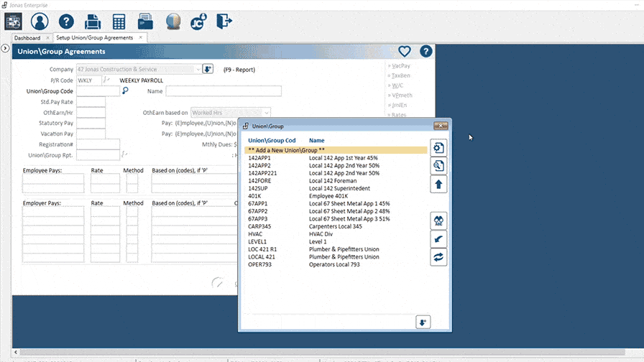The height and width of the screenshot is (362, 644).
Task: Close the Dashboard tab
Action: [47, 38]
